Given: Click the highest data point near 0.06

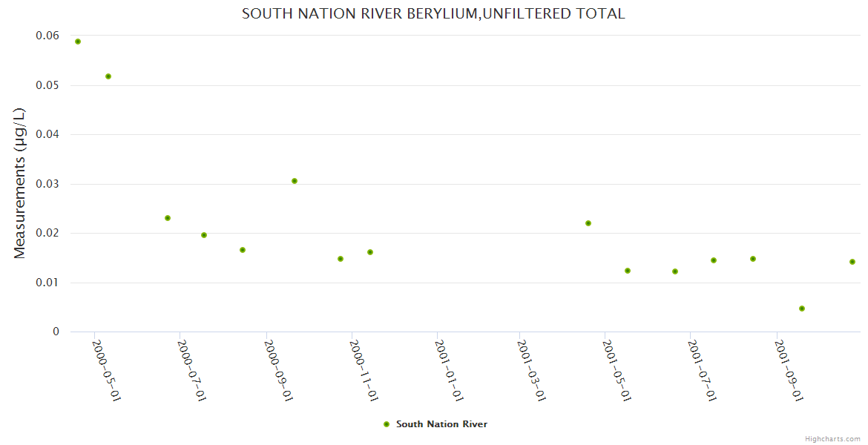Looking at the screenshot, I should pyautogui.click(x=78, y=42).
